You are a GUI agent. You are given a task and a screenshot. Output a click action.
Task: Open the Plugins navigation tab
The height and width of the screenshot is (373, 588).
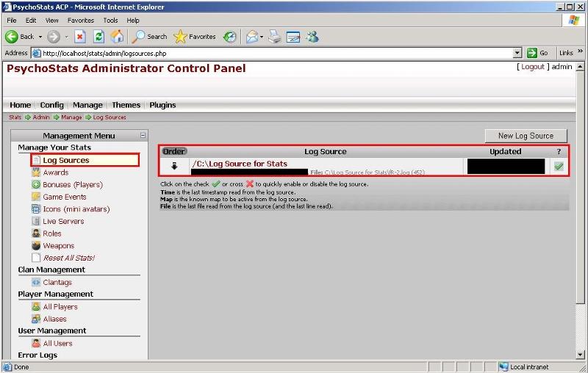click(162, 105)
